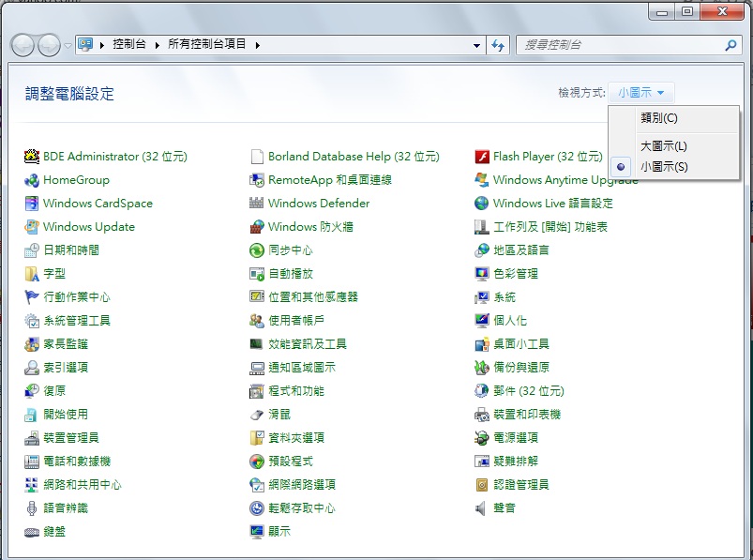Click the HomeGroup icon
Screen dimensions: 753x560
[32, 180]
